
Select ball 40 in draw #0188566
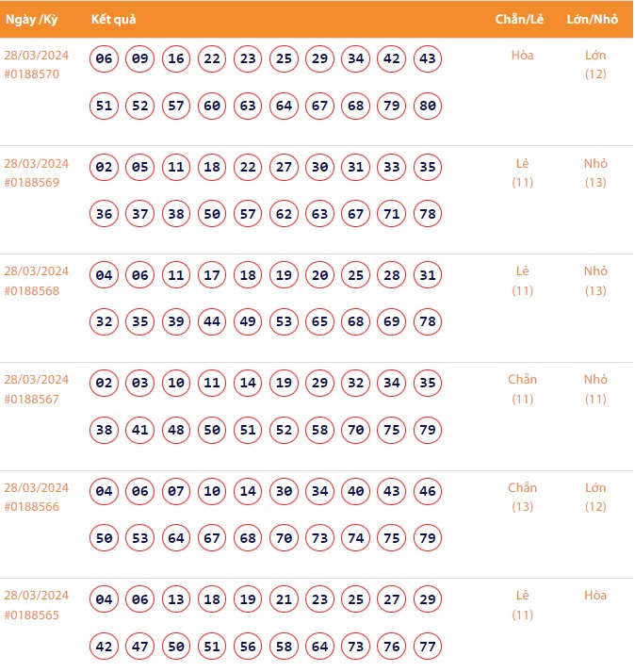[356, 491]
